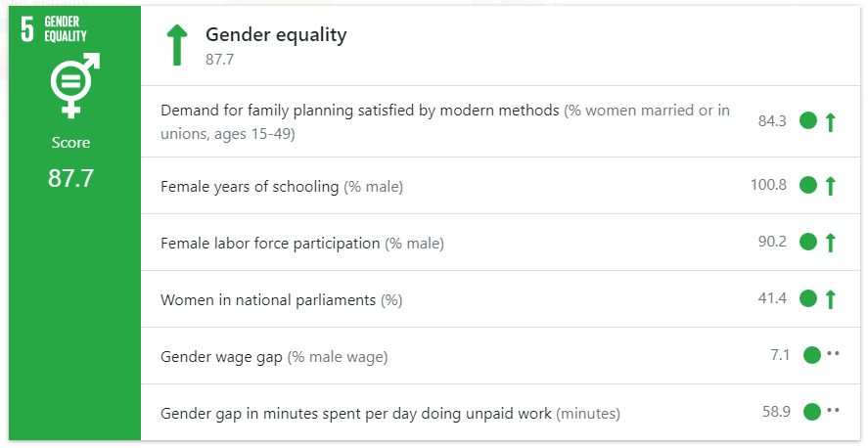
Task: Click the two-dots trend icon for Gender wage gap
Action: (833, 354)
